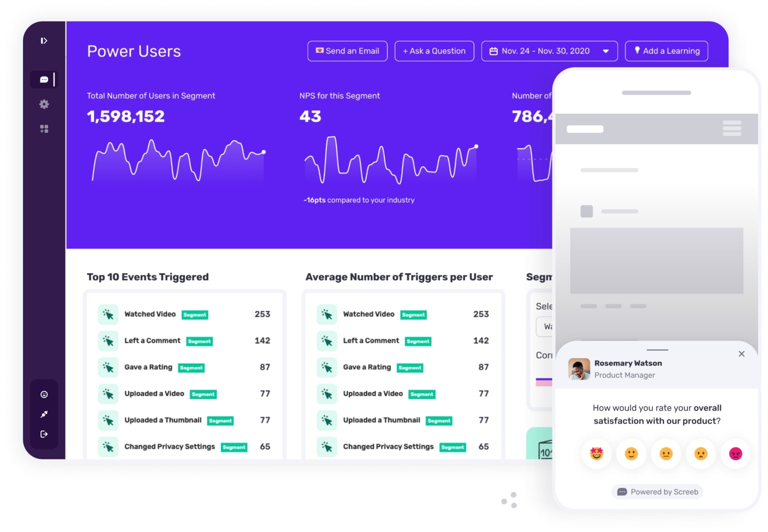Click Uploaded a Thumbnail label in Top 10 Events

[163, 420]
